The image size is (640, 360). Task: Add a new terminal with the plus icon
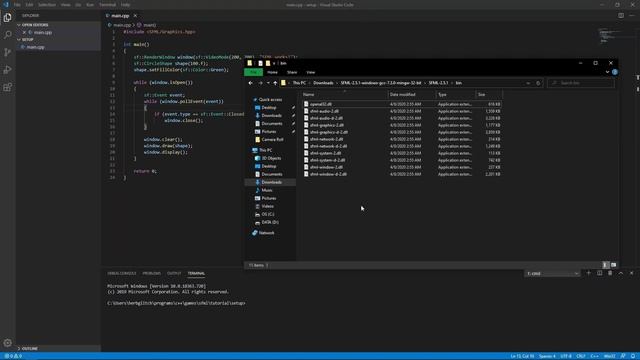pyautogui.click(x=589, y=273)
